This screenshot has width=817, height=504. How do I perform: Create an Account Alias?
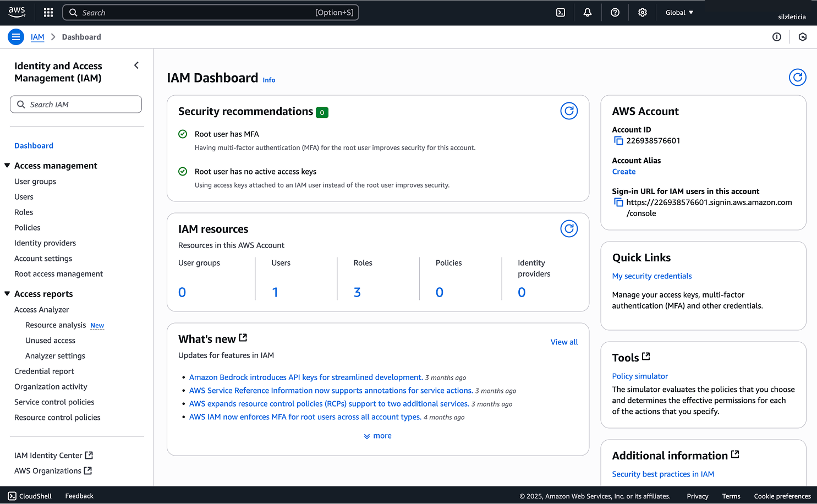623,171
